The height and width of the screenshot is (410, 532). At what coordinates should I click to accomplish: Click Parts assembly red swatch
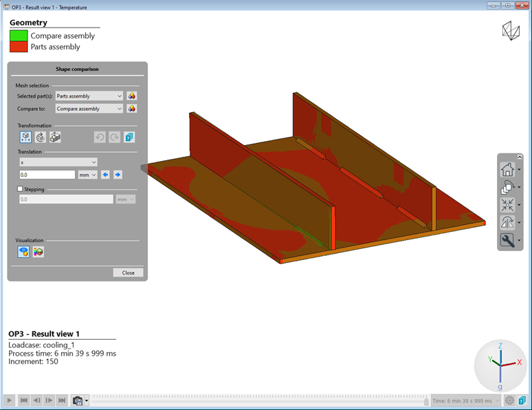point(19,47)
